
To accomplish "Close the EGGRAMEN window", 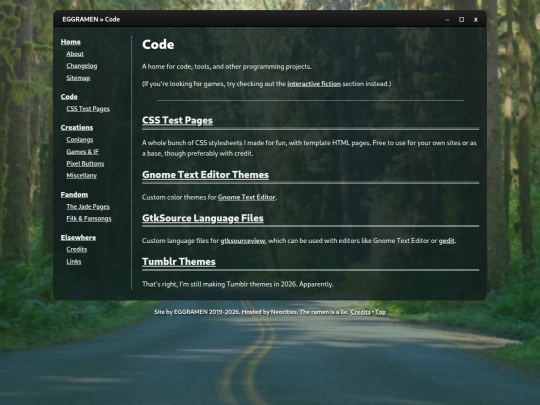I will 476,20.
